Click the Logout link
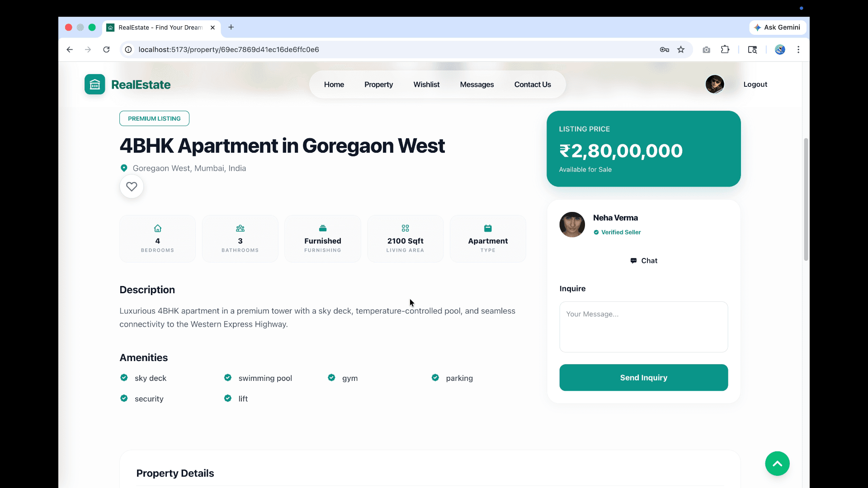This screenshot has height=488, width=868. pyautogui.click(x=755, y=84)
